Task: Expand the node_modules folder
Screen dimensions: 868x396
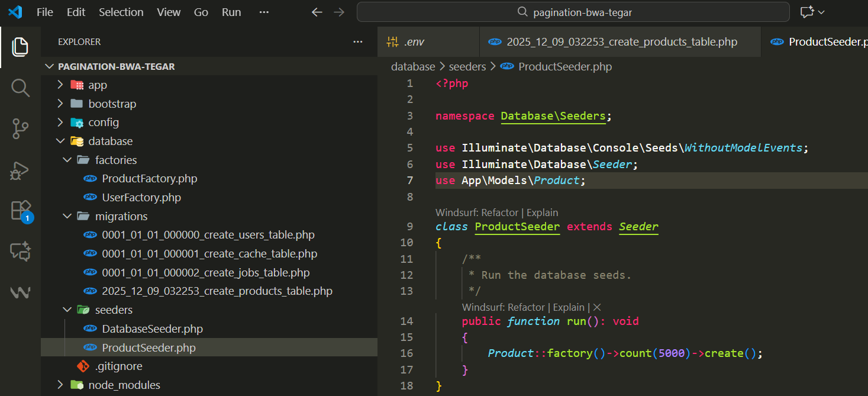Action: tap(124, 385)
